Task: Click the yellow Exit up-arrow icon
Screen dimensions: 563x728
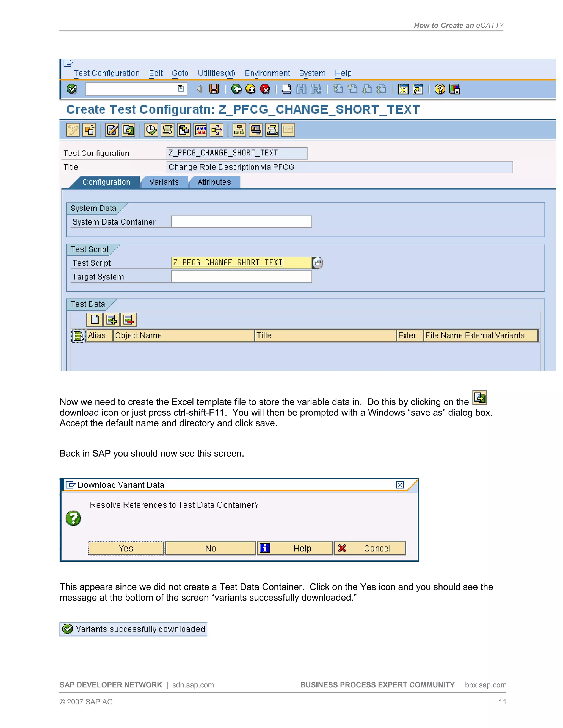Action: (x=250, y=89)
